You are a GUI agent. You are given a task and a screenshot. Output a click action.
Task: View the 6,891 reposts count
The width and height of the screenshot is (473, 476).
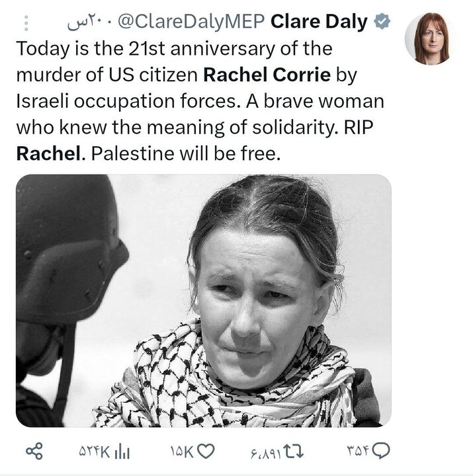click(x=266, y=452)
